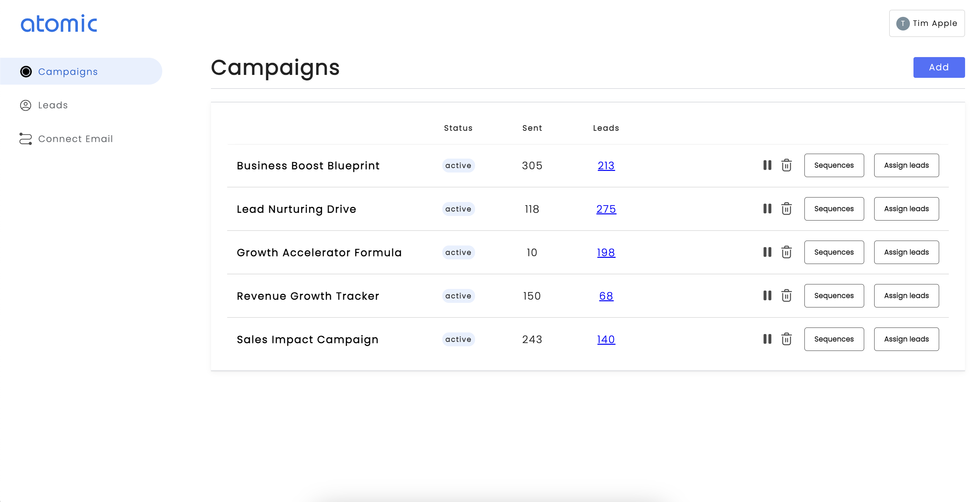View the 275 leads of Lead Nurturing Drive

click(606, 209)
